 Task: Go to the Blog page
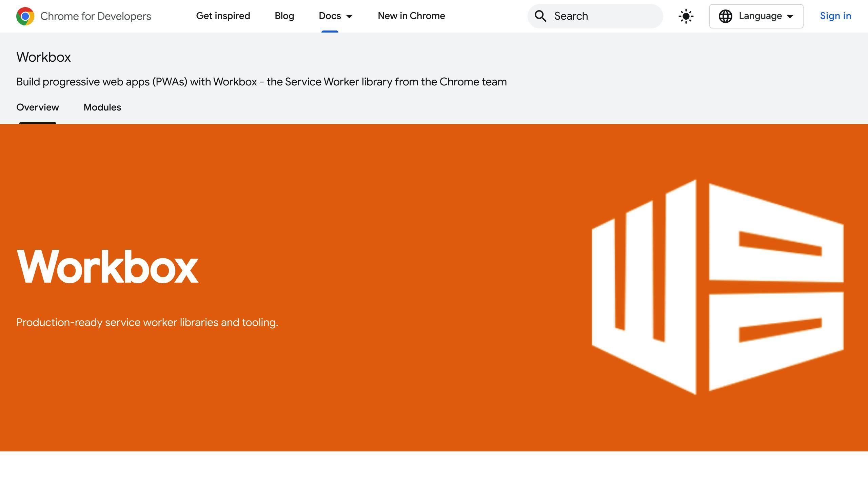[284, 16]
